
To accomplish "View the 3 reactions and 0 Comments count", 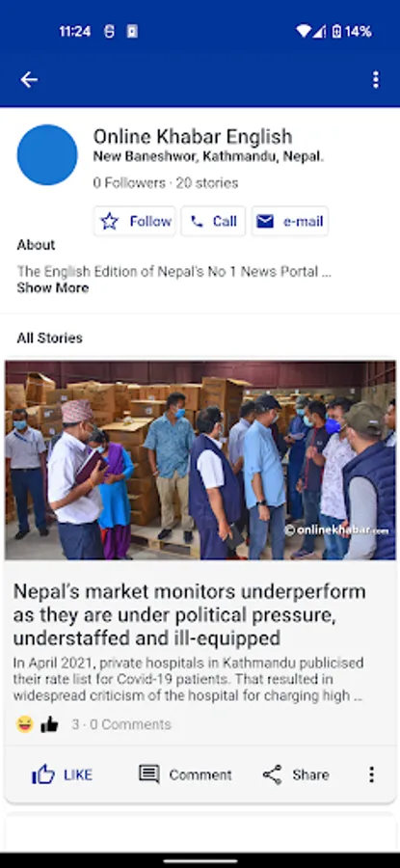I will tap(121, 724).
